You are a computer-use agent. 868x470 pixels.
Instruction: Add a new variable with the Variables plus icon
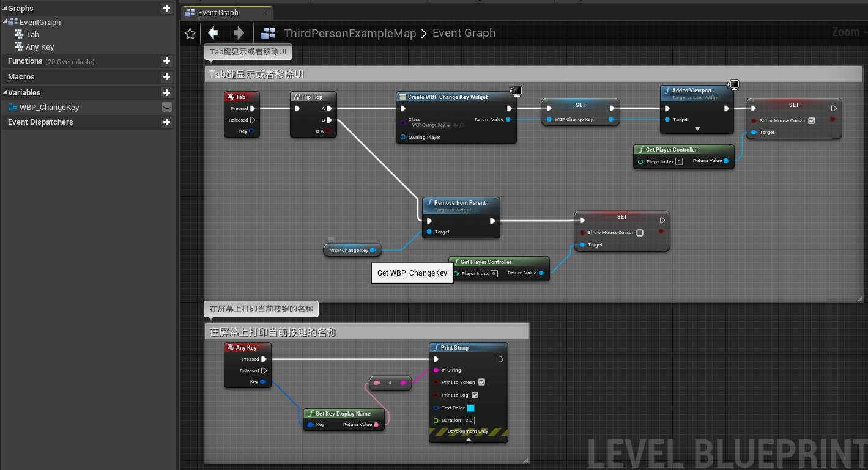[x=166, y=92]
